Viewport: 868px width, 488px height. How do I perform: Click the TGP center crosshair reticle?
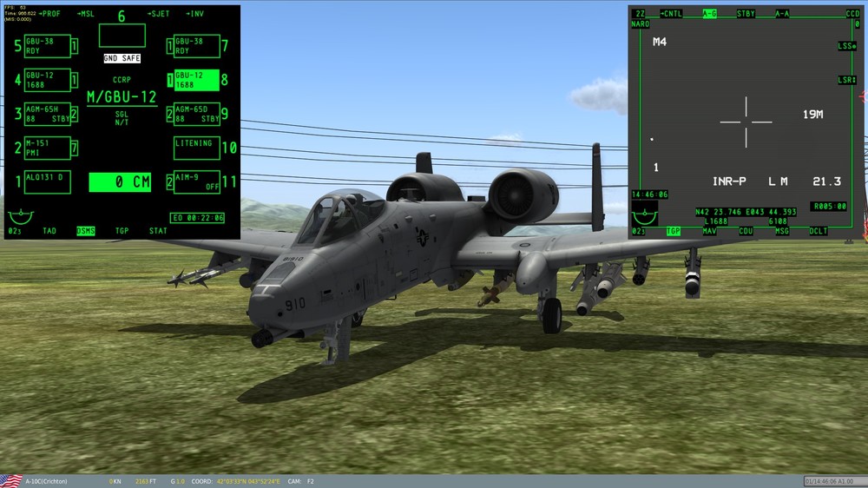click(x=746, y=122)
